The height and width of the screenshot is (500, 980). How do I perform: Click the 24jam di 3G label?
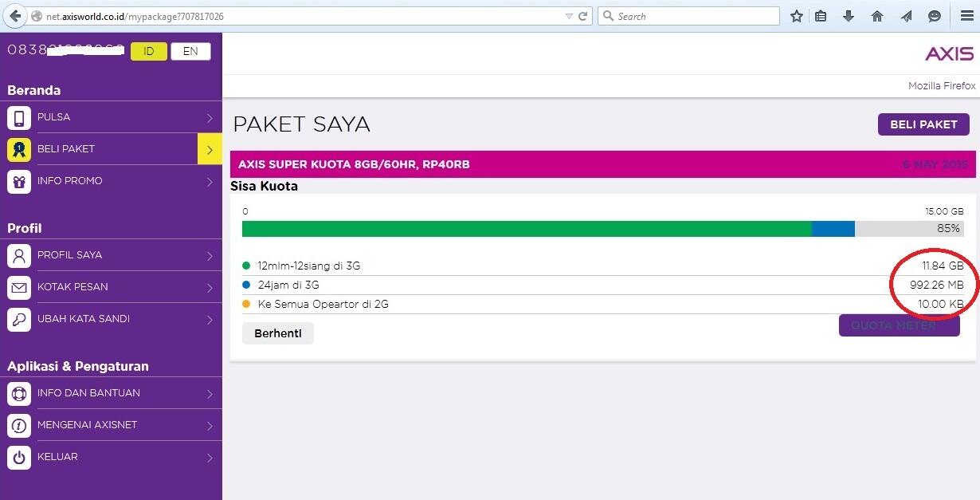click(x=288, y=285)
